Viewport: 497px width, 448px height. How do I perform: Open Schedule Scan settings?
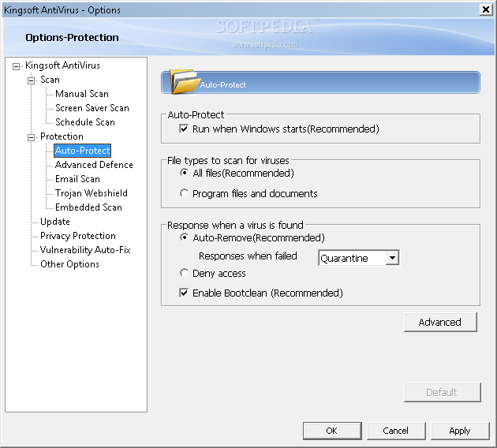tap(85, 122)
